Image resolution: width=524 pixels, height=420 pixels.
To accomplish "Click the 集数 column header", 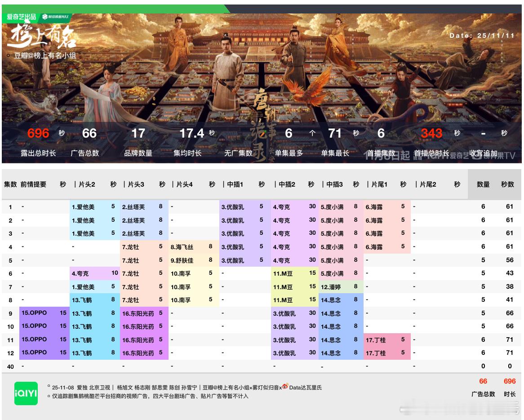I will 10,184.
